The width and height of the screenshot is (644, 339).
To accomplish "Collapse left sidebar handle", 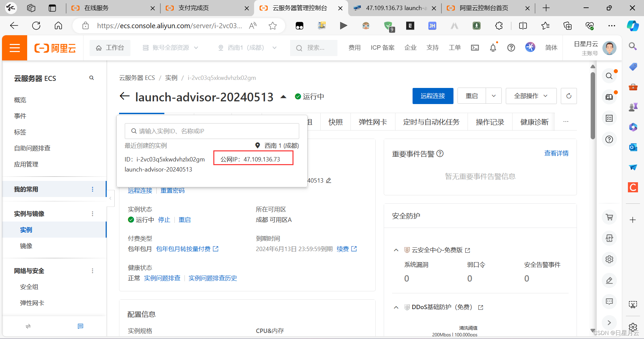I will (110, 198).
